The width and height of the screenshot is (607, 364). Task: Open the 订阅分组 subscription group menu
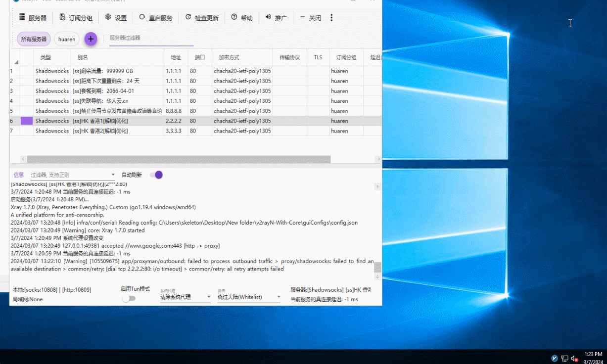pyautogui.click(x=76, y=18)
